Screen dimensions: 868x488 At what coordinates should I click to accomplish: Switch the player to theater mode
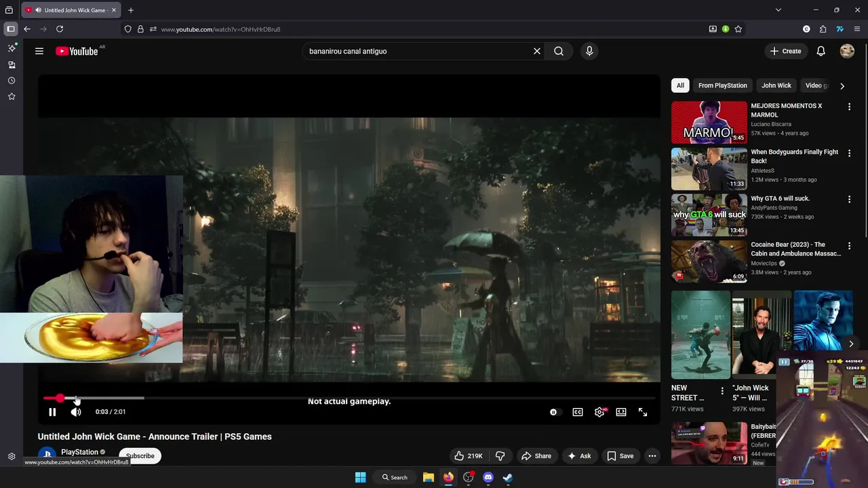coord(621,412)
